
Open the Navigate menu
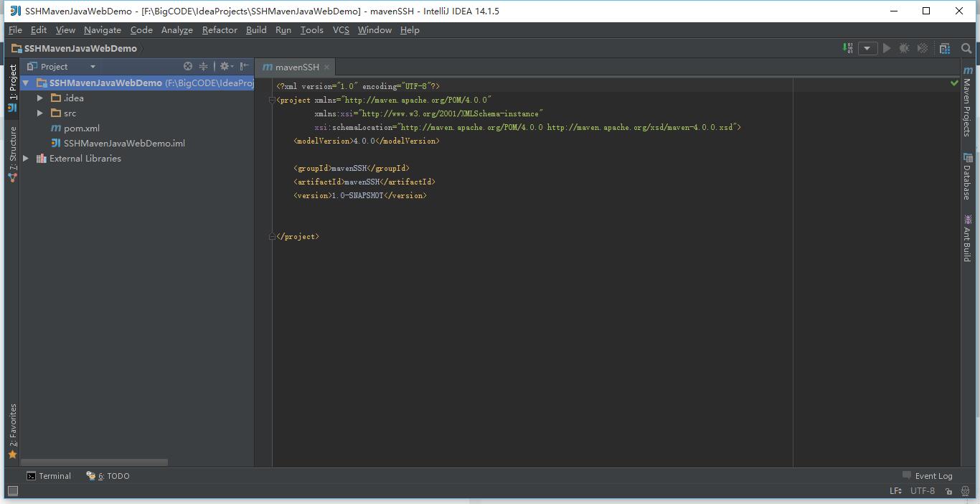(103, 29)
